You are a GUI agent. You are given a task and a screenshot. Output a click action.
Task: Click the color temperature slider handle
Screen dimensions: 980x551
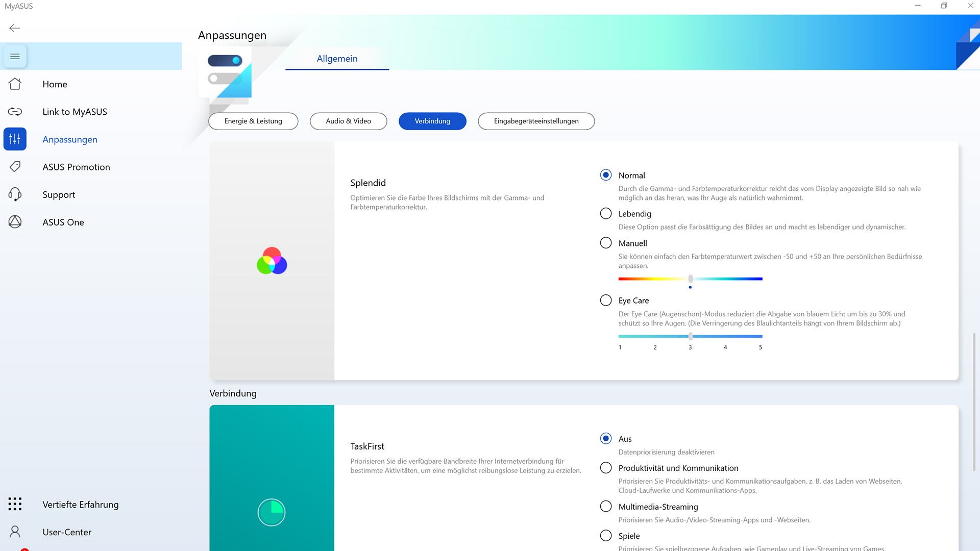691,279
